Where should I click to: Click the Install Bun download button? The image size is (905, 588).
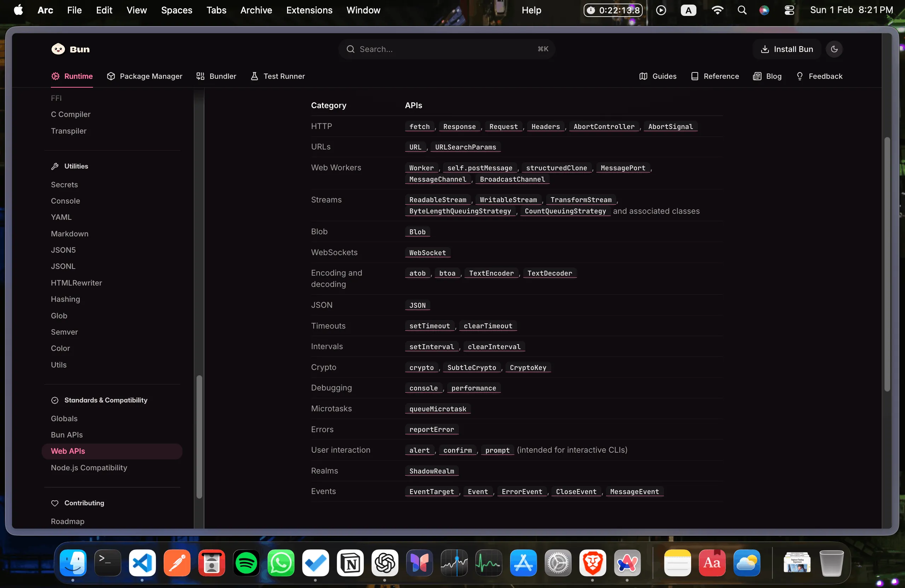[x=787, y=49]
